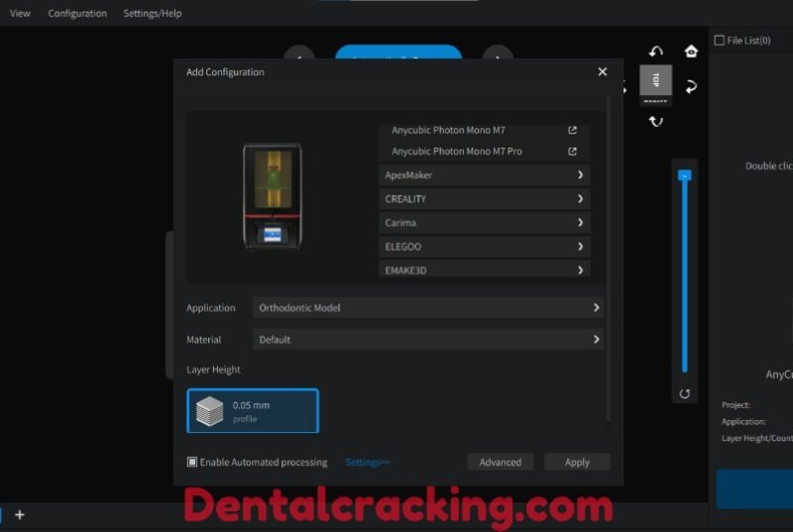
Task: Click the rotate arrow below view cube
Action: (656, 121)
